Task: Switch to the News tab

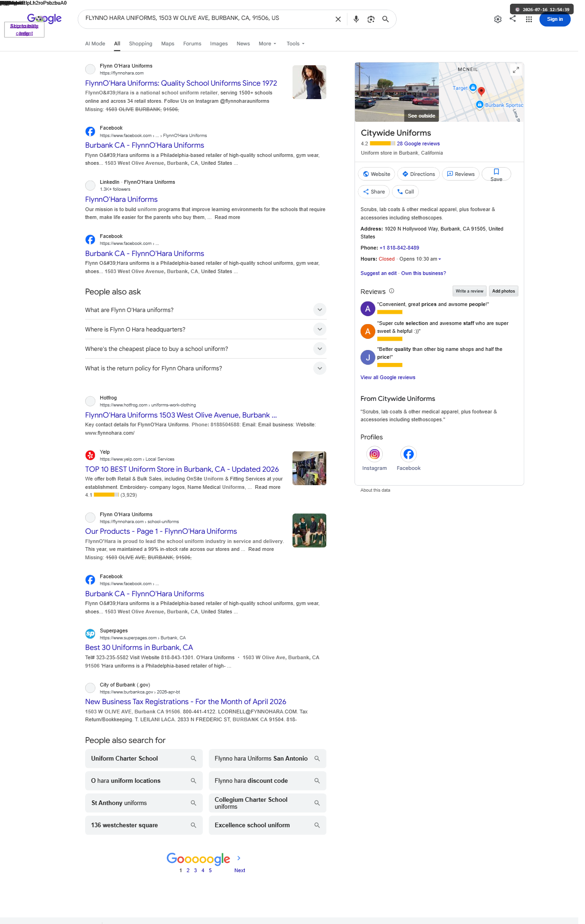Action: point(243,44)
